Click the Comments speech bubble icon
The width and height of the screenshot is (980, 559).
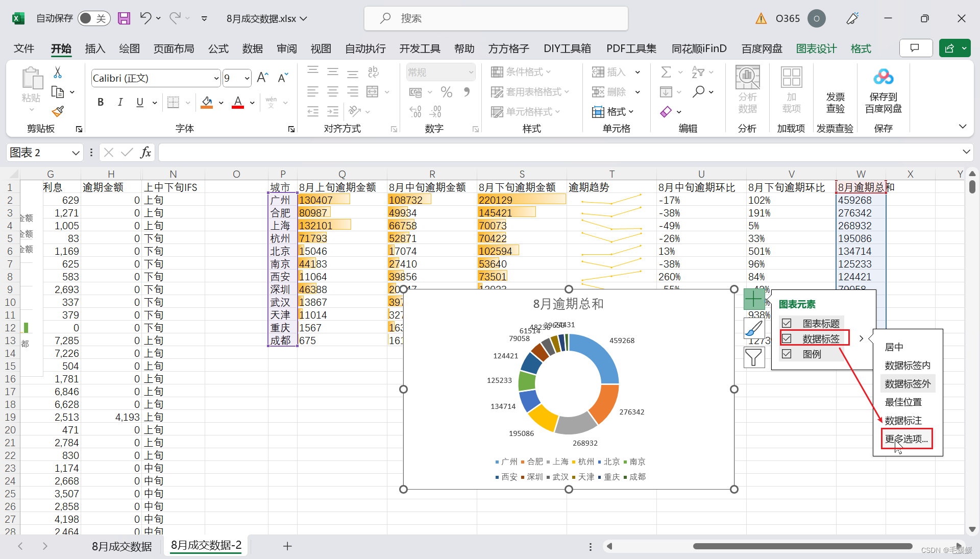(x=915, y=48)
